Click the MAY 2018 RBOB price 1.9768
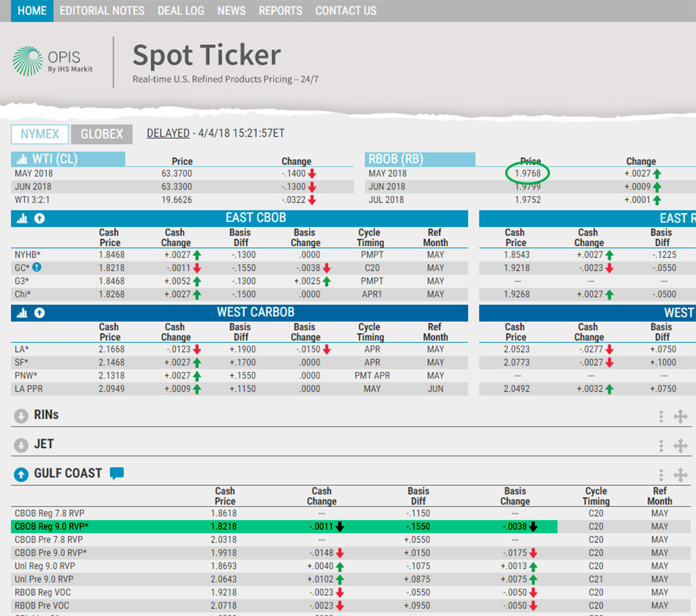 [x=528, y=173]
